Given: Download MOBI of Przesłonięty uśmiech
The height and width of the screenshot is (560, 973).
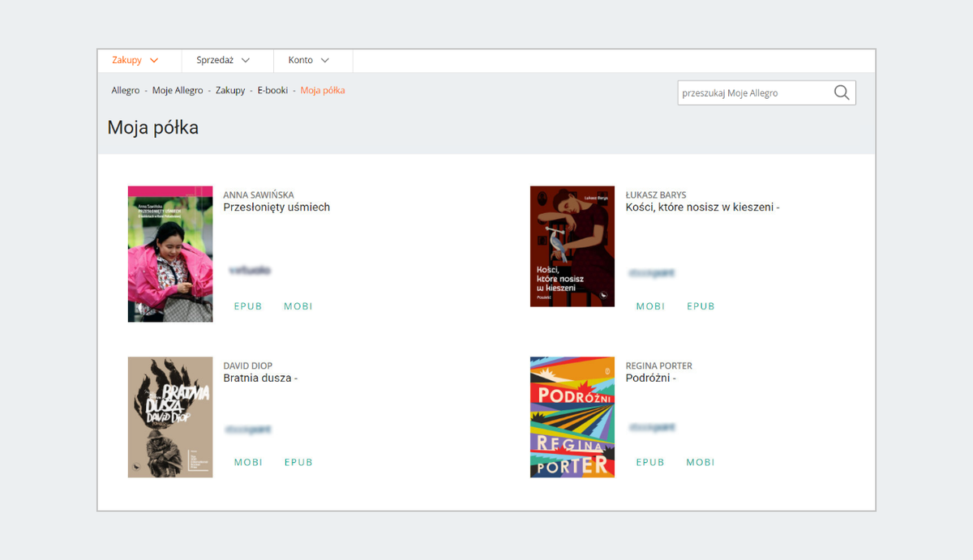Looking at the screenshot, I should coord(298,306).
